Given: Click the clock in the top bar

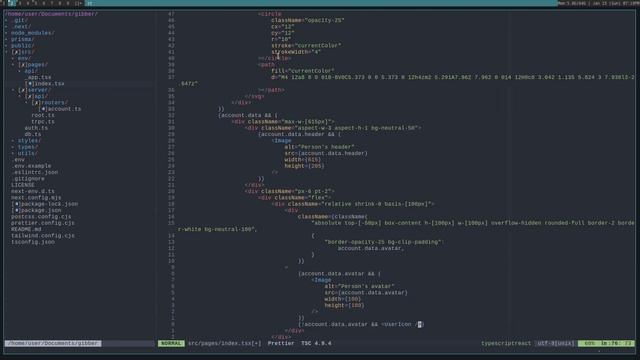Looking at the screenshot, I should (x=598, y=3).
